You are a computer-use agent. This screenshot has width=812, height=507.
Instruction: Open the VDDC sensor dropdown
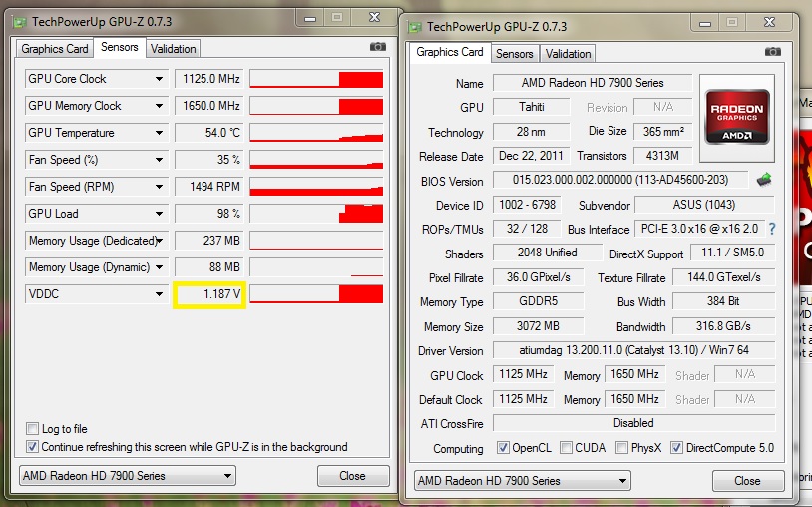[x=159, y=294]
